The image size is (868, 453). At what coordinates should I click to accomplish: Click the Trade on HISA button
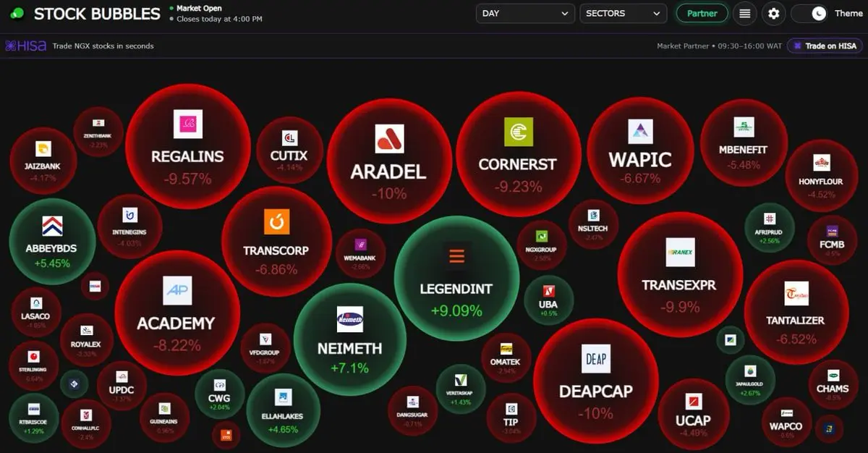tap(825, 46)
